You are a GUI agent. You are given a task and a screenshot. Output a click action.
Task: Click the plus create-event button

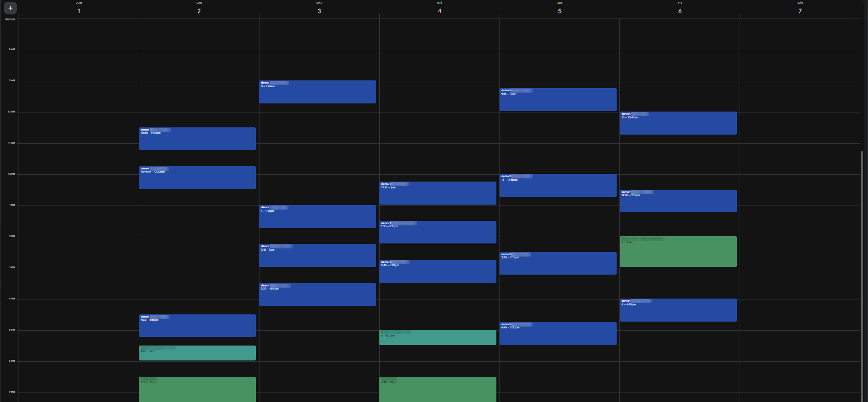pyautogui.click(x=10, y=8)
